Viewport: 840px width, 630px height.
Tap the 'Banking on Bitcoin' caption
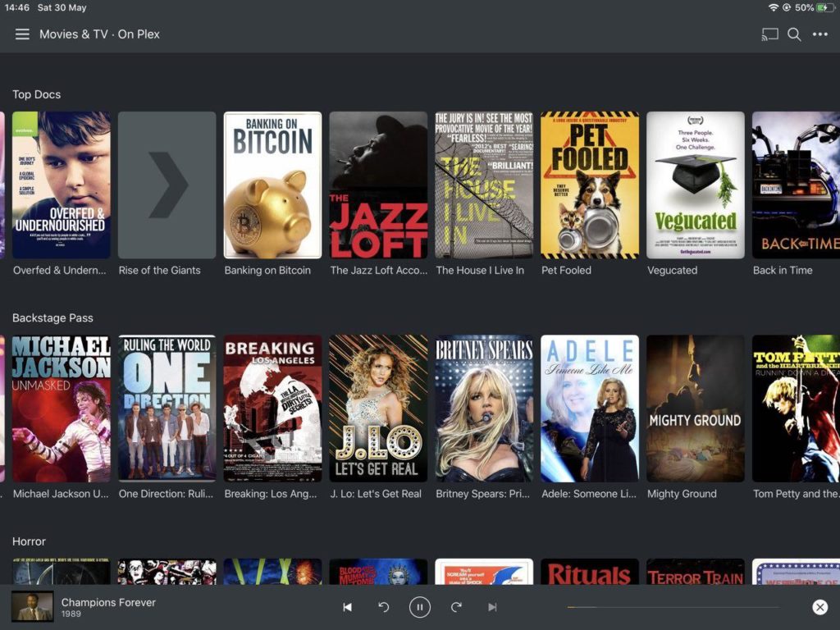(267, 271)
